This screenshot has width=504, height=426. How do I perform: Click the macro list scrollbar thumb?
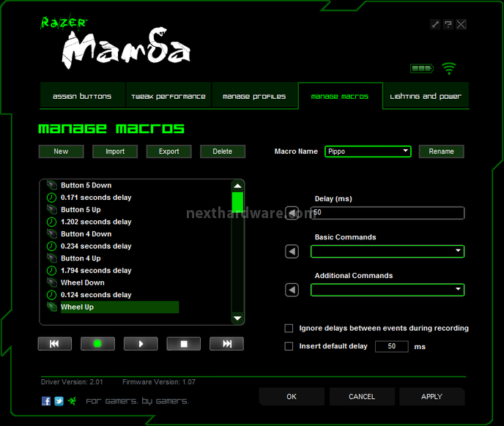tap(237, 201)
